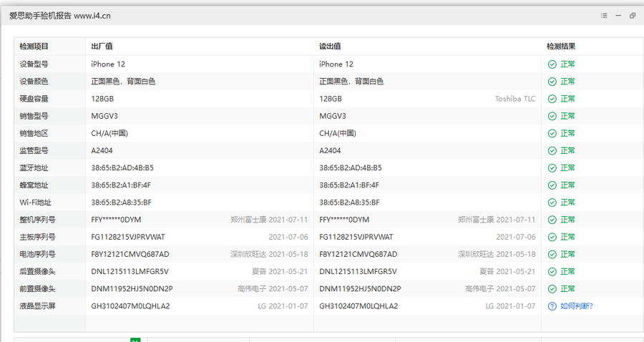The image size is (644, 342).
Task: Click factory rear camera serial DNL1215113LMFGR5V
Action: [130, 271]
